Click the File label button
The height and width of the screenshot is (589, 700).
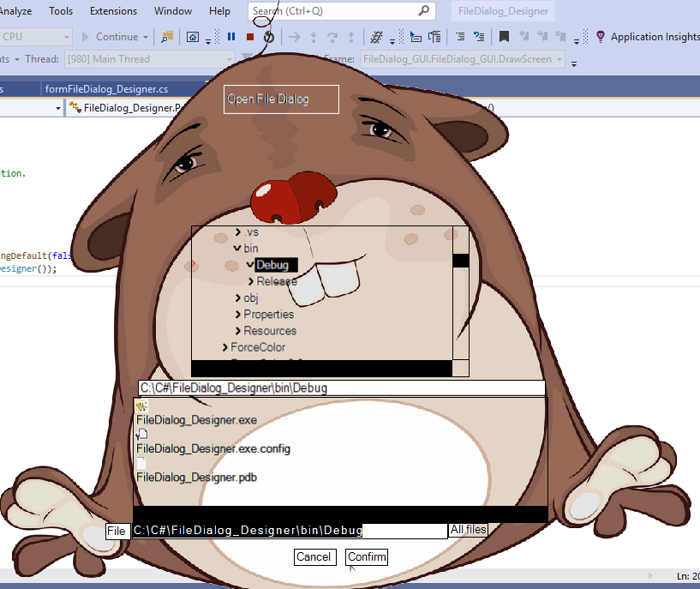(118, 531)
